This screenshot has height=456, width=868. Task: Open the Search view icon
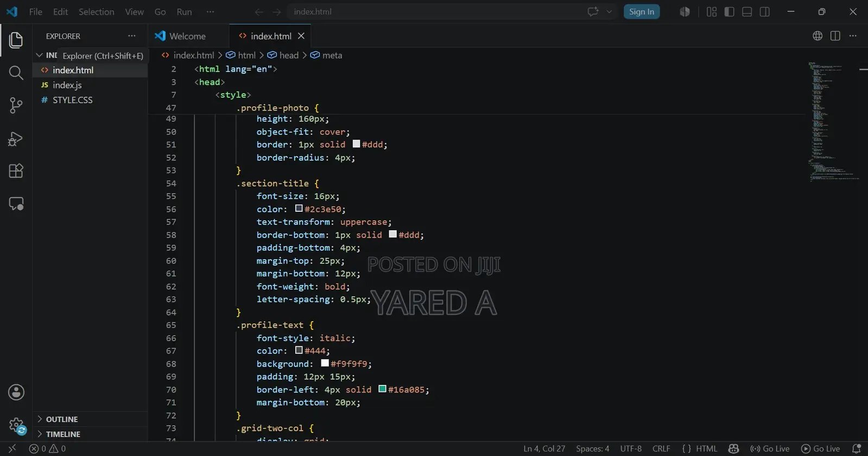(16, 73)
